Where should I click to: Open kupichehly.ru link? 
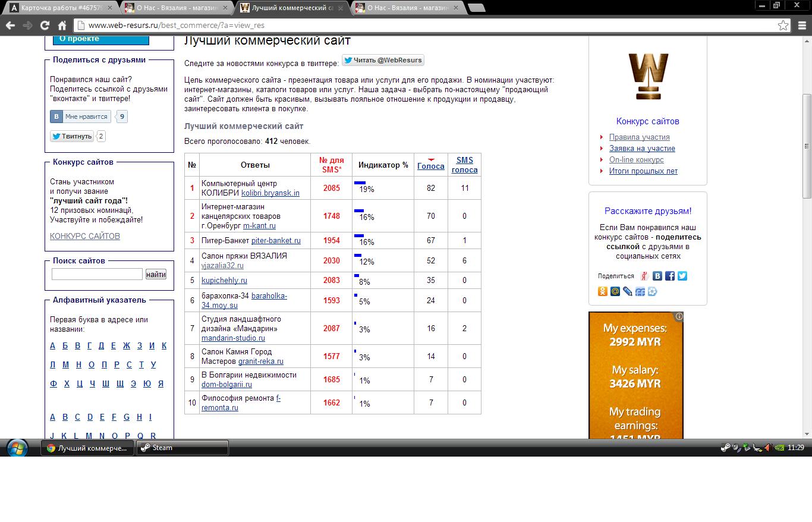coord(224,281)
